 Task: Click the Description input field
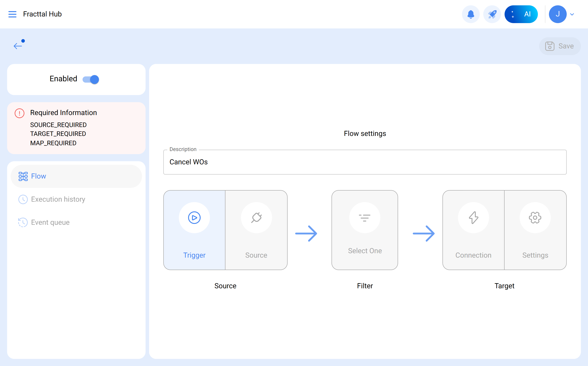point(365,162)
